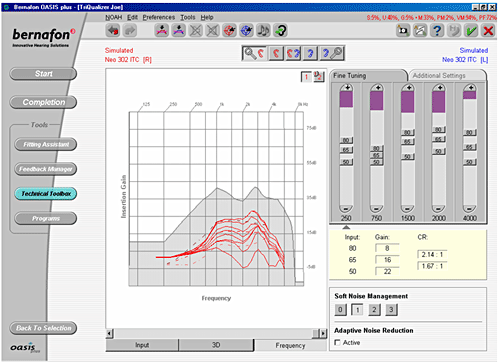Set Soft Noise Management to level 0
Image resolution: width=500 pixels, height=362 pixels.
click(x=340, y=310)
